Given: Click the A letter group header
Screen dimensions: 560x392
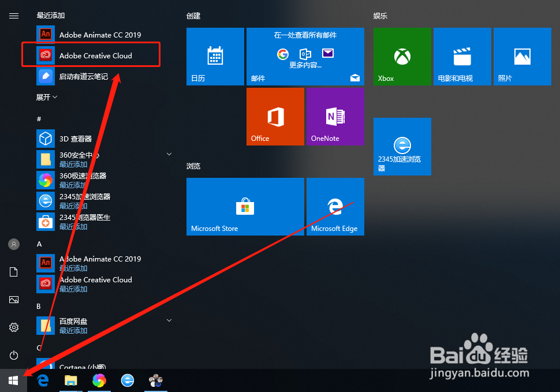Looking at the screenshot, I should pyautogui.click(x=39, y=244).
